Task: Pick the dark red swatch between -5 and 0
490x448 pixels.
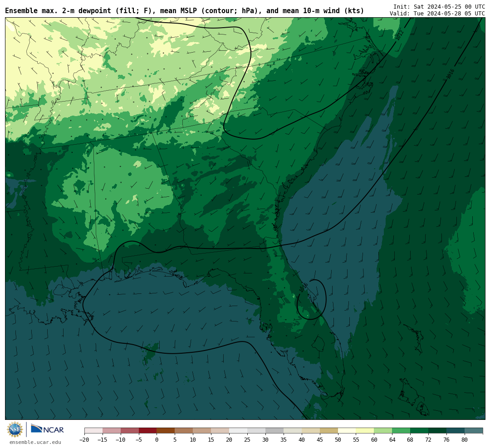Action: point(147,431)
